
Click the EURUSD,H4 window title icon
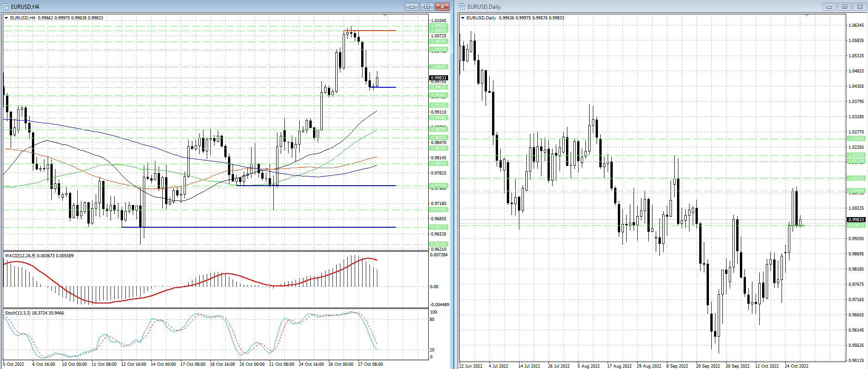click(6, 6)
